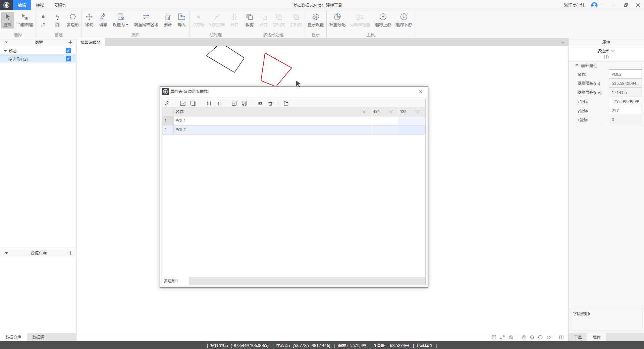644x349 pixels.
Task: Click the plus button beside 数据仓库 panel
Action: (70, 253)
